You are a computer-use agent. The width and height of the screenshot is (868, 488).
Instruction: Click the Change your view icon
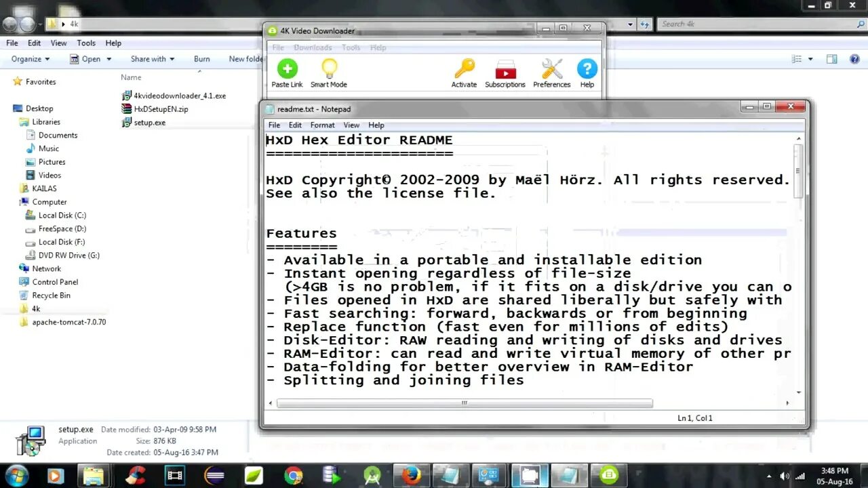click(797, 59)
